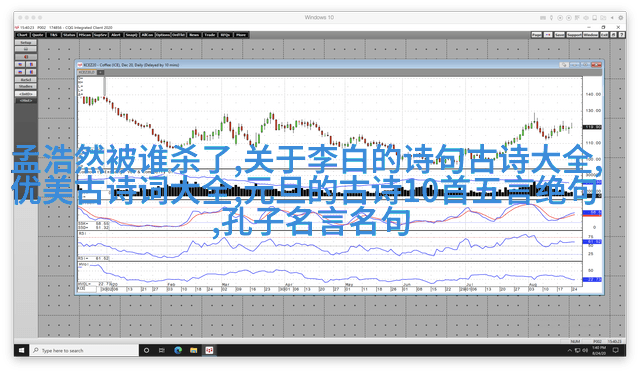Click the Trade toolbar button
The width and height of the screenshot is (640, 373).
tap(210, 35)
